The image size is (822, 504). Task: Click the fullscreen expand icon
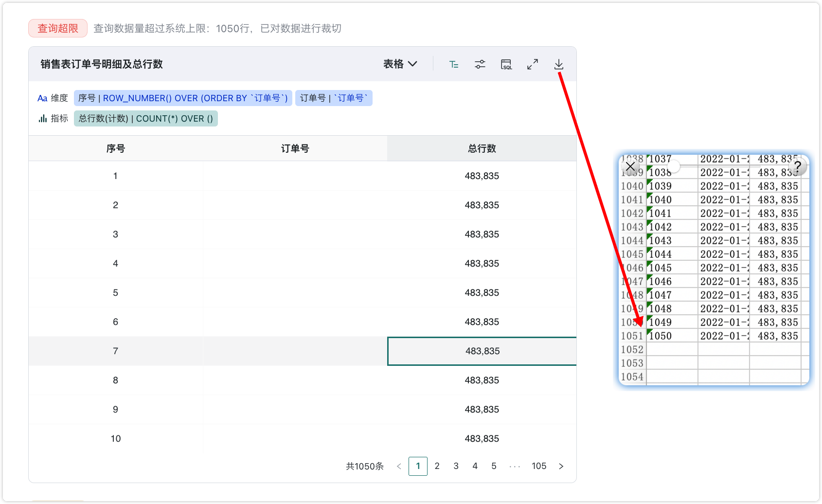pyautogui.click(x=532, y=64)
